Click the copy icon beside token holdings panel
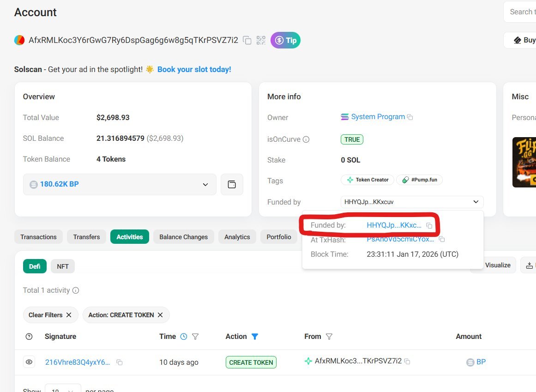The height and width of the screenshot is (392, 536). pyautogui.click(x=232, y=184)
